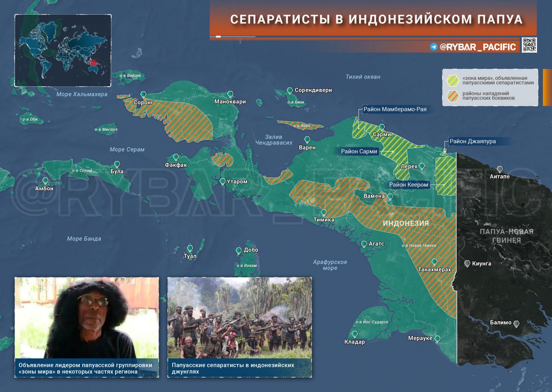
Task: Click the Manokwari city marker pin
Action: tap(230, 94)
